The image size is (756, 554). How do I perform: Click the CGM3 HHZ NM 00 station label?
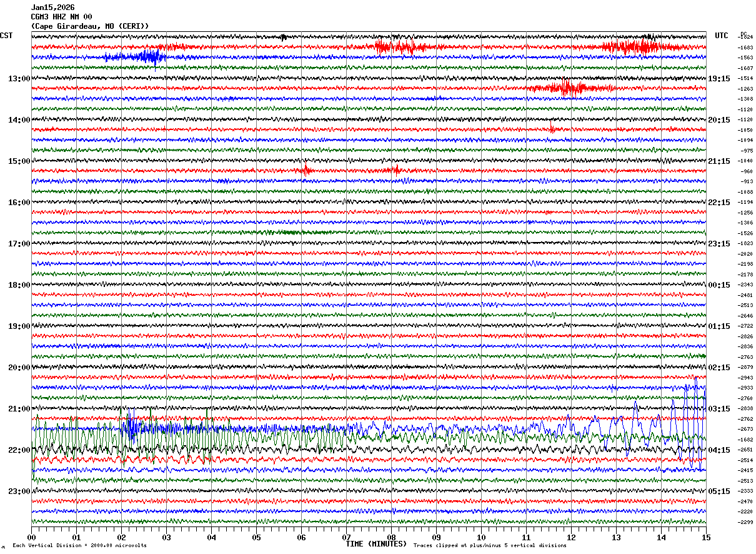(x=61, y=17)
